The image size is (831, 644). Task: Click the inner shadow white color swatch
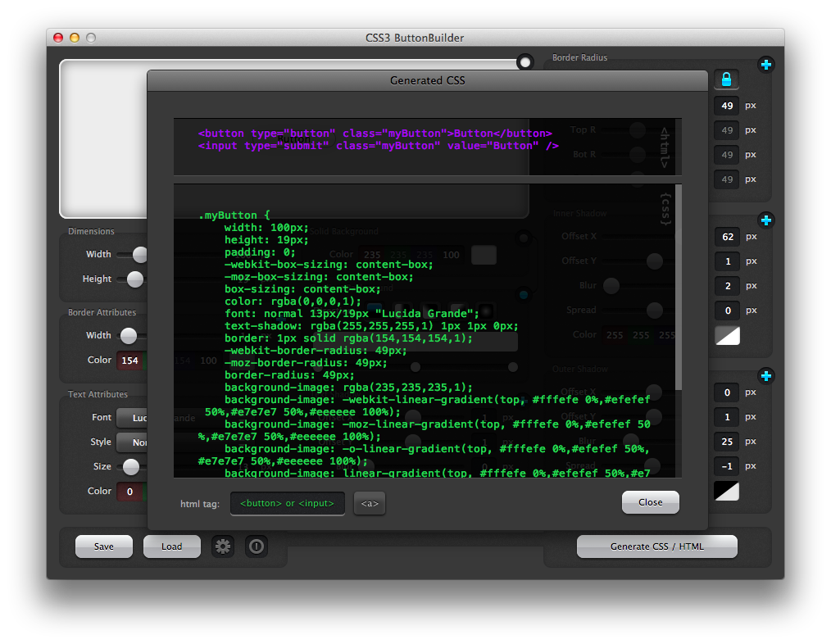pos(727,335)
